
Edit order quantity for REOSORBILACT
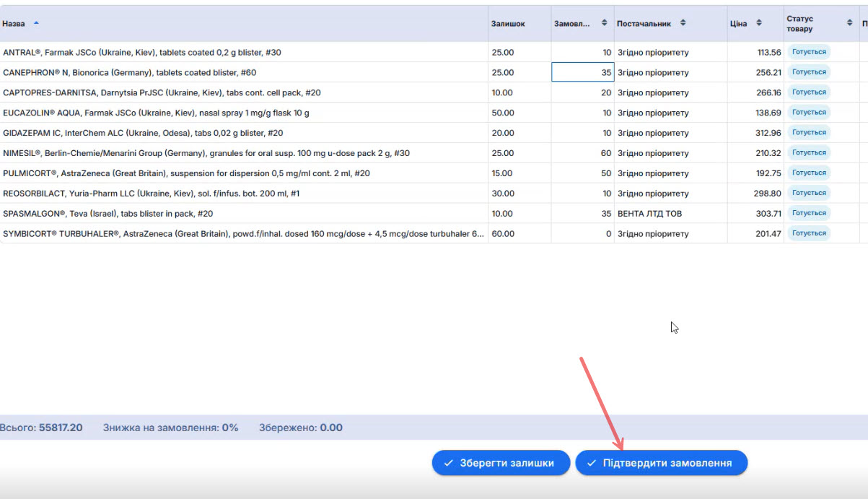pos(582,194)
